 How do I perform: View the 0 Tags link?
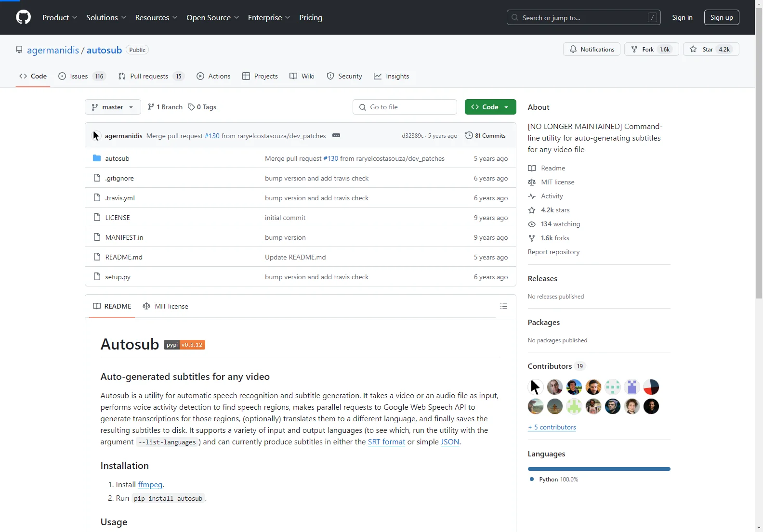click(x=202, y=107)
